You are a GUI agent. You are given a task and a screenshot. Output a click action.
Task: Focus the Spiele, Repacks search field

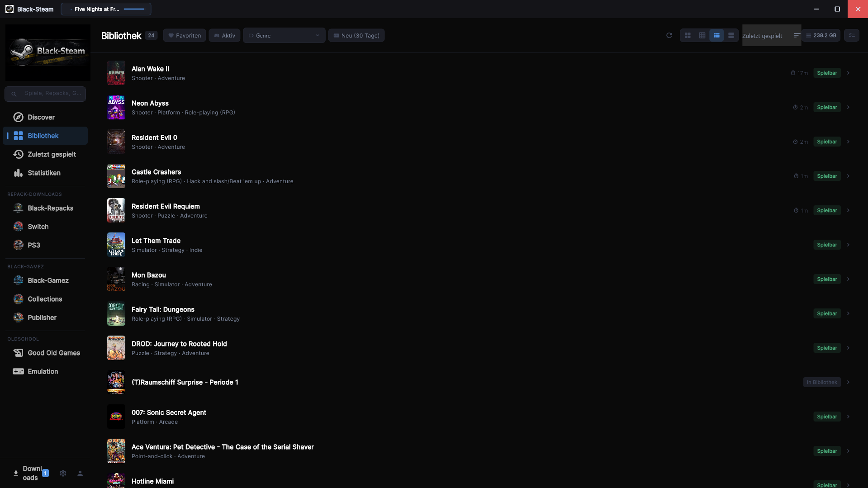(x=45, y=94)
